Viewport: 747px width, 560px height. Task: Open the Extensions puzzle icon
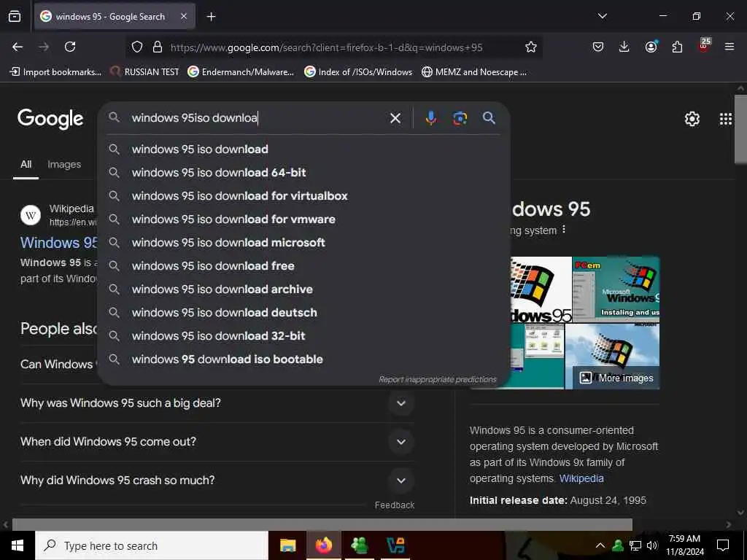pyautogui.click(x=677, y=47)
